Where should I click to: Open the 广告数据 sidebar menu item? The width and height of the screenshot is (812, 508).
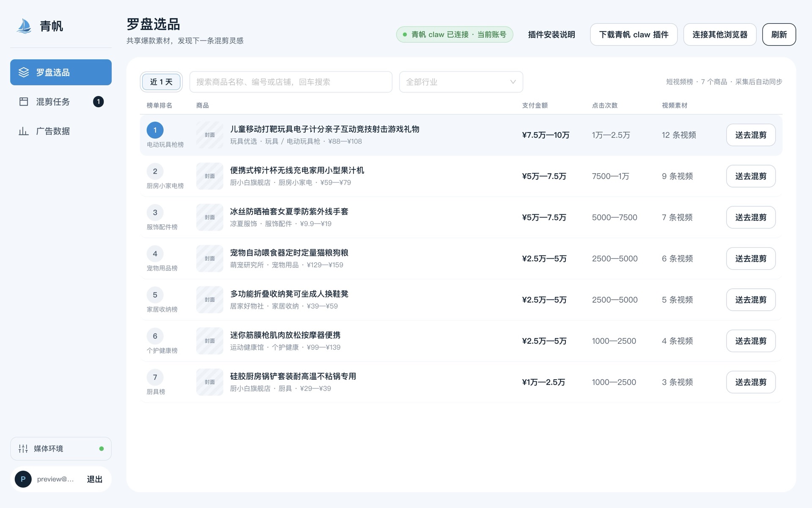pos(61,131)
